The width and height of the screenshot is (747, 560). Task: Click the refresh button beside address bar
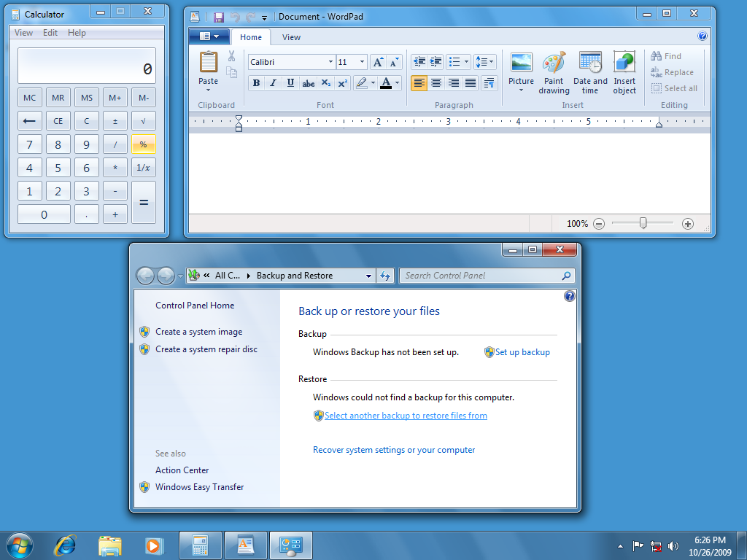point(385,276)
